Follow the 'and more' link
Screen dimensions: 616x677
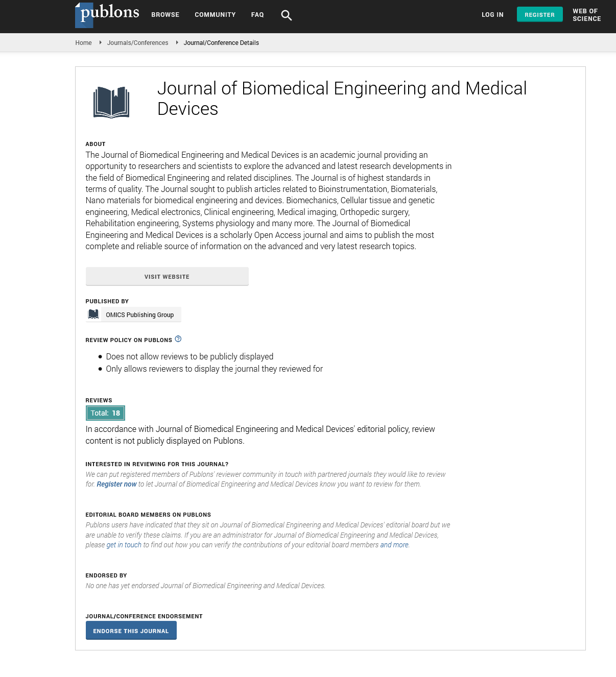pos(394,545)
